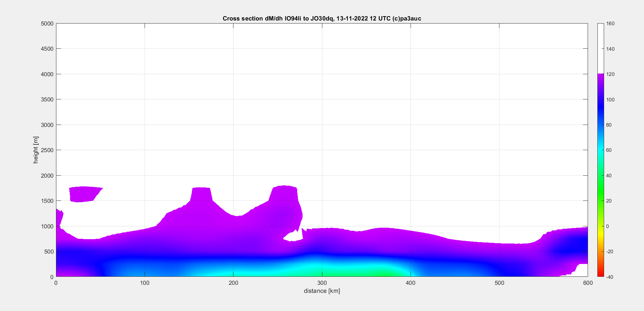Screen dimensions: 644x311
Task: Click the y-axis tick label 1000
Action: (x=47, y=226)
